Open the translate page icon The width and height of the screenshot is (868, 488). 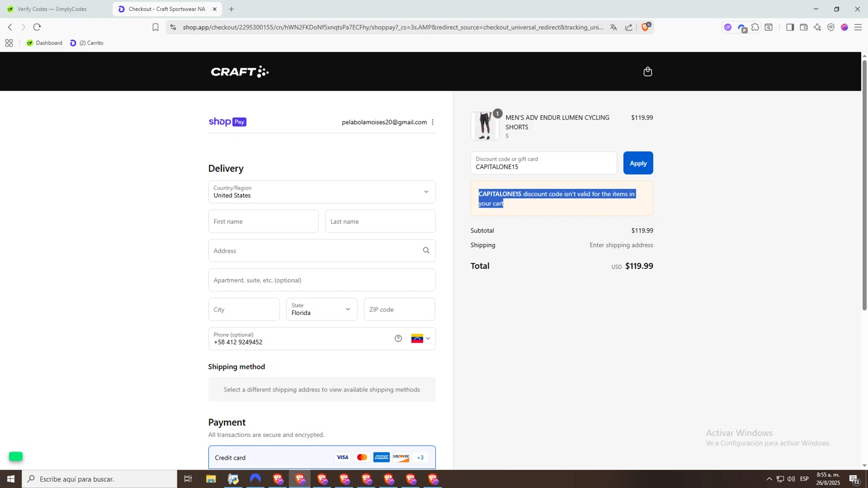613,27
